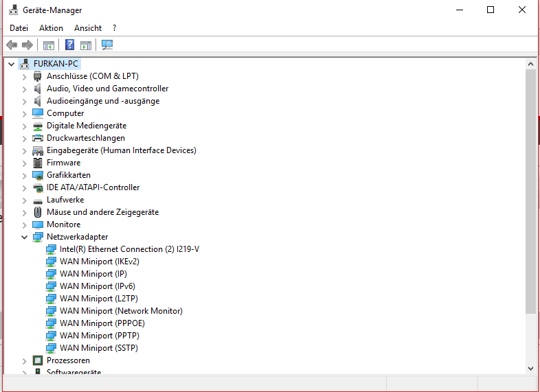Click the Grafikkarten display adapter icon

pyautogui.click(x=38, y=175)
